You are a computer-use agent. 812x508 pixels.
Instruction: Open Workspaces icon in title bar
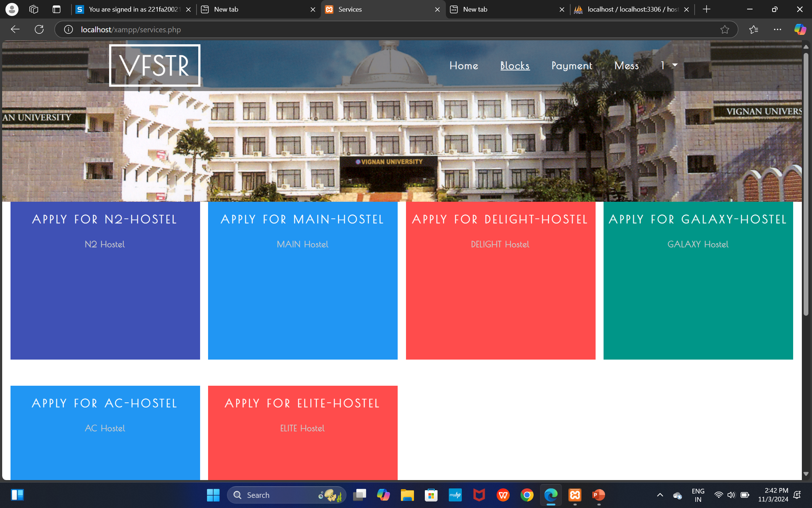pos(34,9)
